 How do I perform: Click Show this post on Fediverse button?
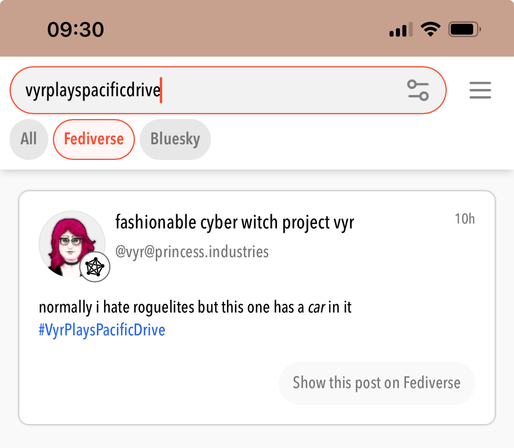(x=377, y=383)
